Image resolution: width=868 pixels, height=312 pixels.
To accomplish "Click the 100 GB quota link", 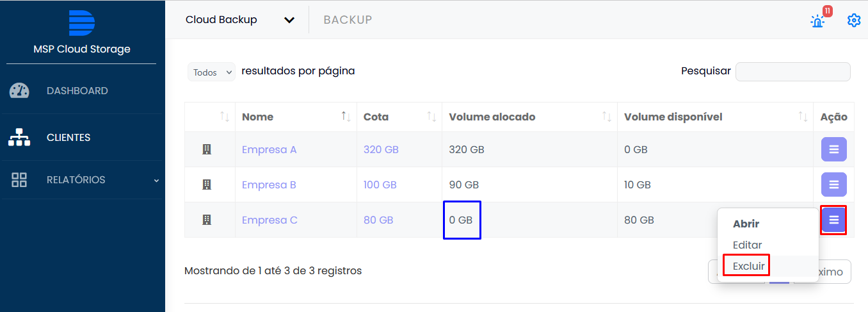I will [380, 185].
